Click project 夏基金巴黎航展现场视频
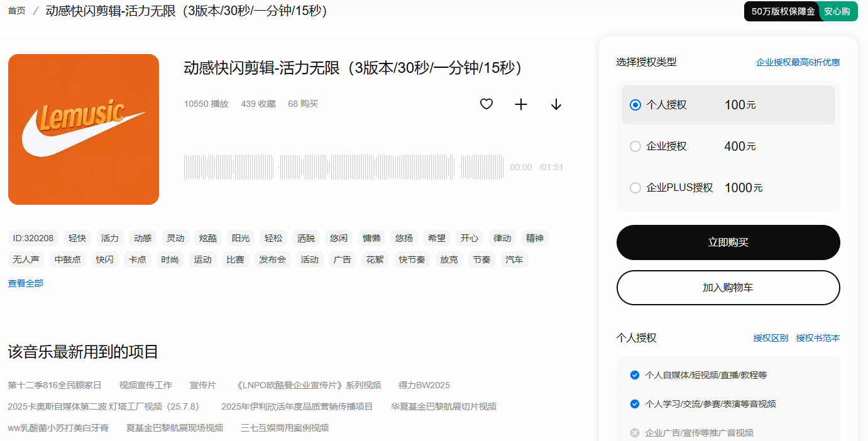The width and height of the screenshot is (868, 441). pos(175,428)
